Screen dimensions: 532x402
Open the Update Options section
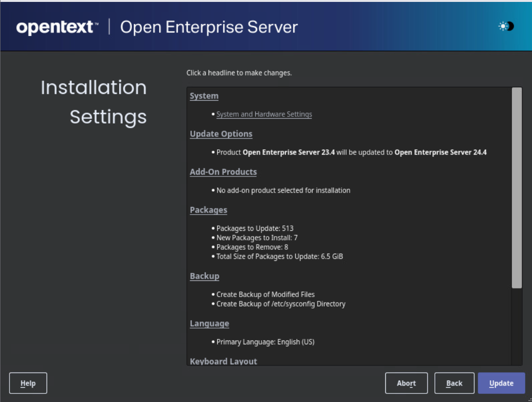tap(220, 134)
